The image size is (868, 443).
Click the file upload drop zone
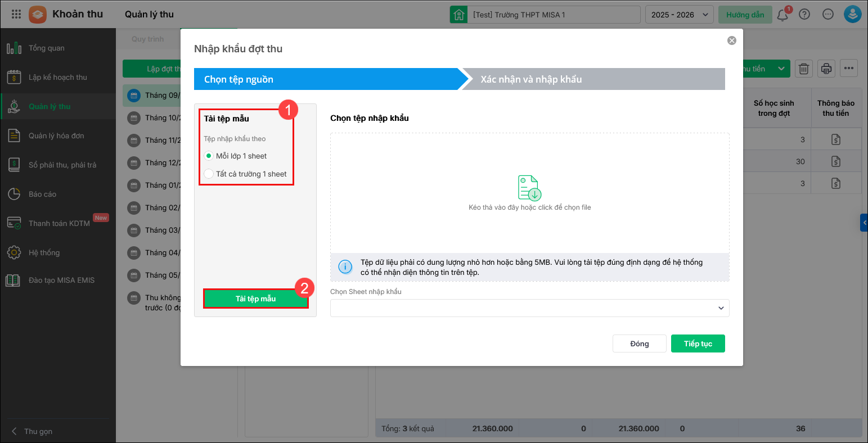coord(529,192)
